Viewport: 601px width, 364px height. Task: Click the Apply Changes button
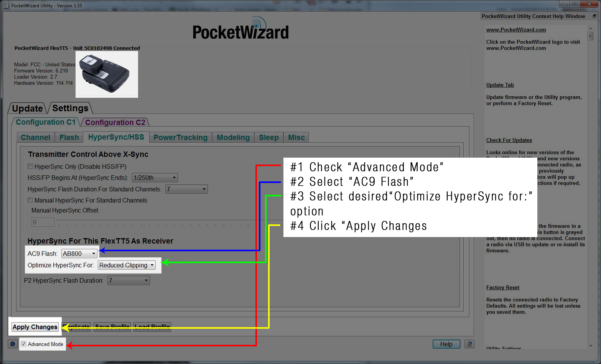click(35, 327)
